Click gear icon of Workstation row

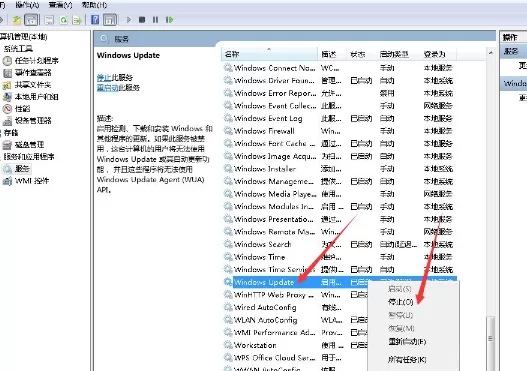click(x=228, y=345)
